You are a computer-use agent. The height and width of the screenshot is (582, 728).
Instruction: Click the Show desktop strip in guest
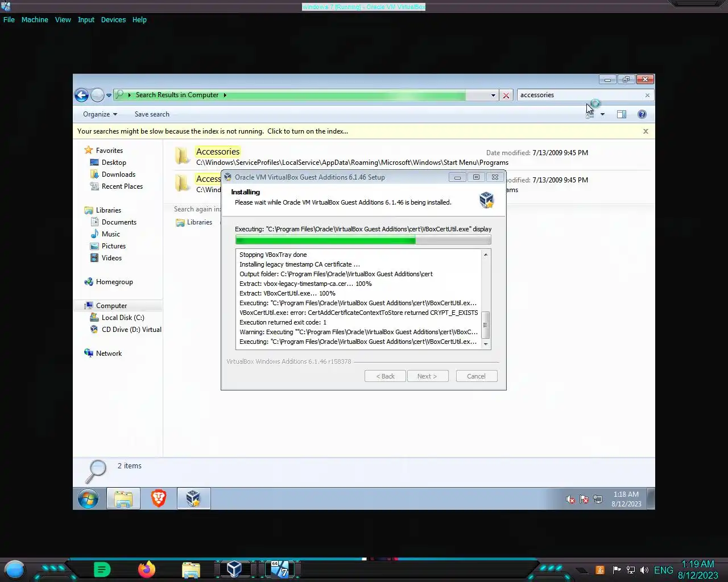(x=651, y=498)
